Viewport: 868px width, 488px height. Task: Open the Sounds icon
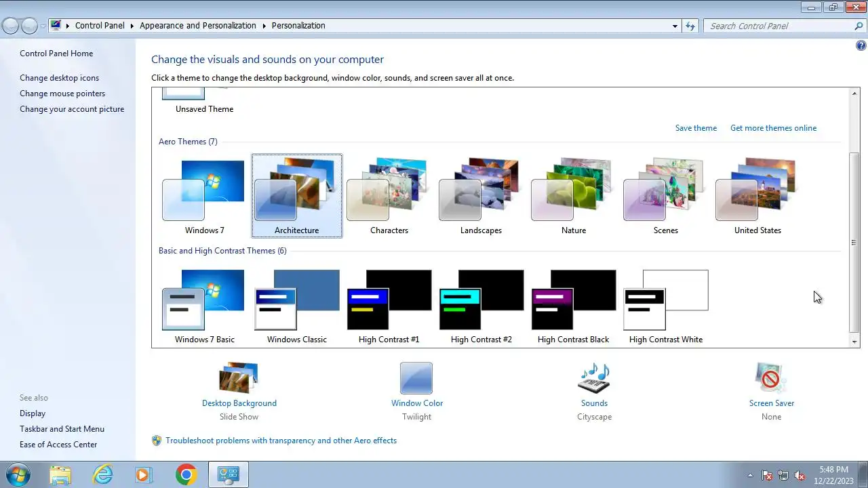click(x=594, y=378)
